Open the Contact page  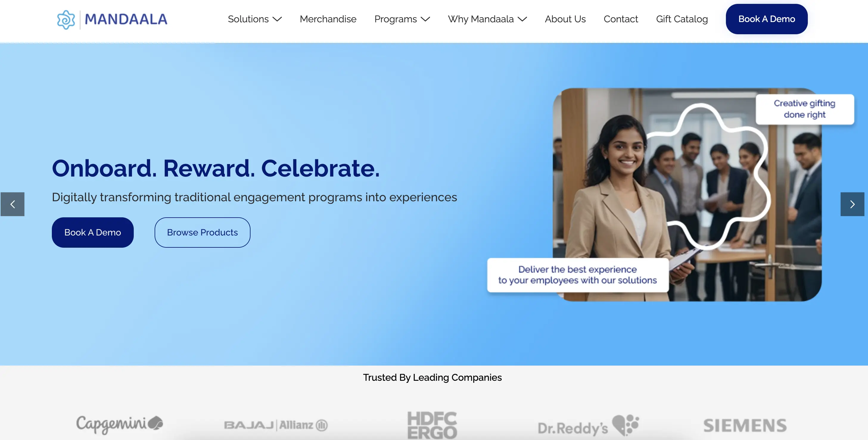click(621, 19)
